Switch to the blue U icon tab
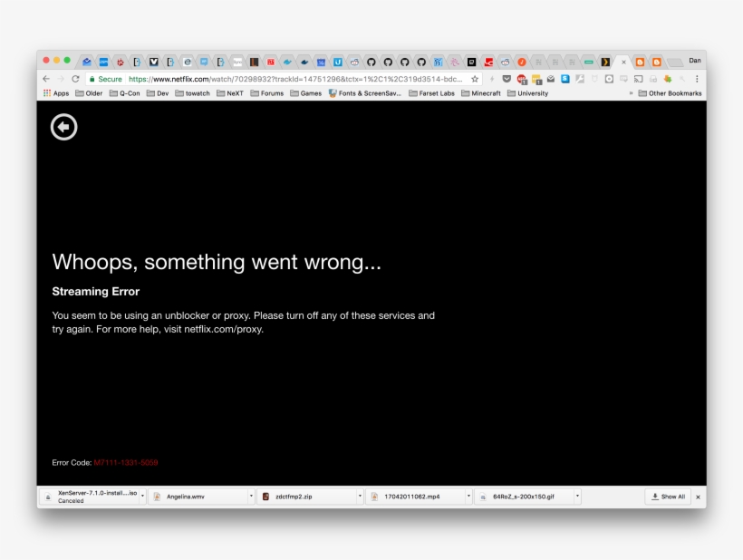743x560 pixels. click(337, 62)
